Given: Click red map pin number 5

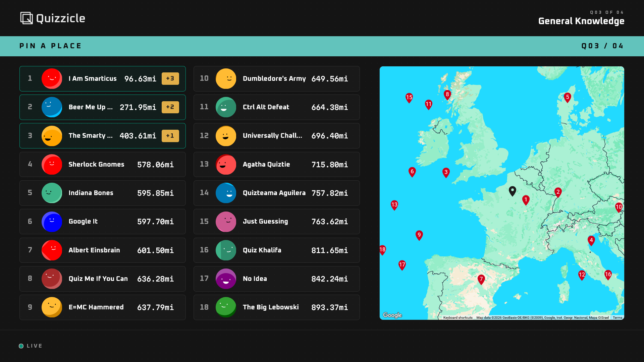Looking at the screenshot, I should 568,98.
